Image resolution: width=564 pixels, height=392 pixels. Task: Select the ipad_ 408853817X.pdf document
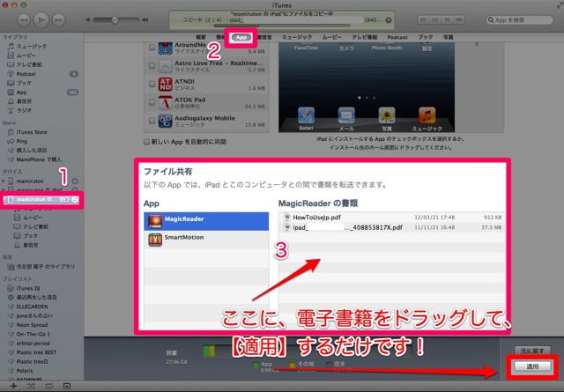[x=392, y=227]
